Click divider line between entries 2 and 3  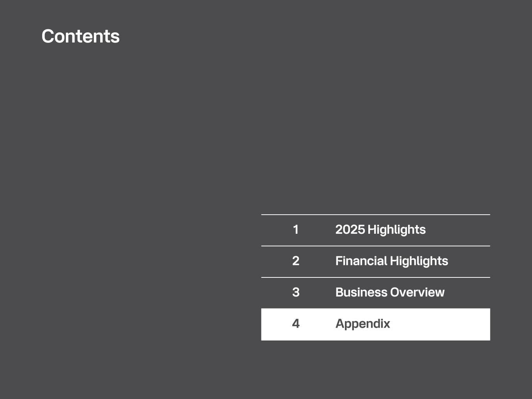[x=375, y=277]
